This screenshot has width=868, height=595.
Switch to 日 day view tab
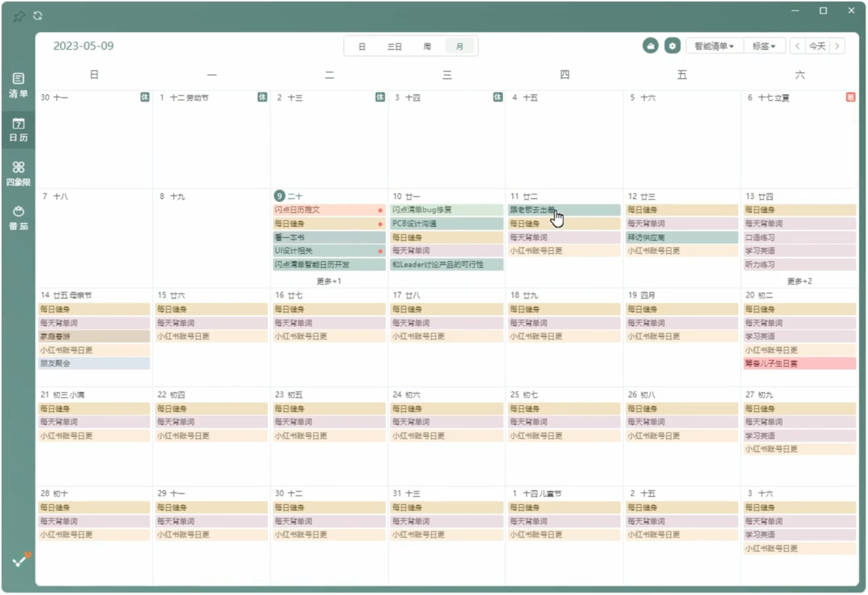coord(362,47)
